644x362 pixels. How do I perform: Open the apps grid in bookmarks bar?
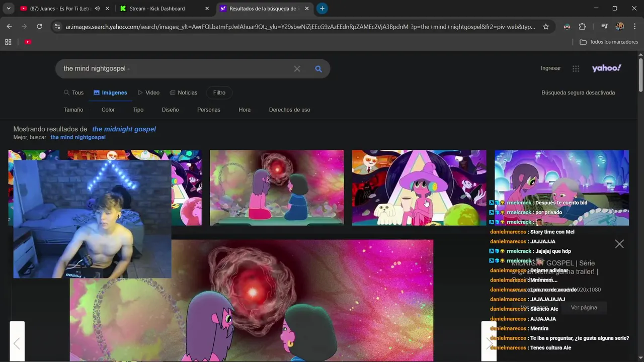[8, 42]
